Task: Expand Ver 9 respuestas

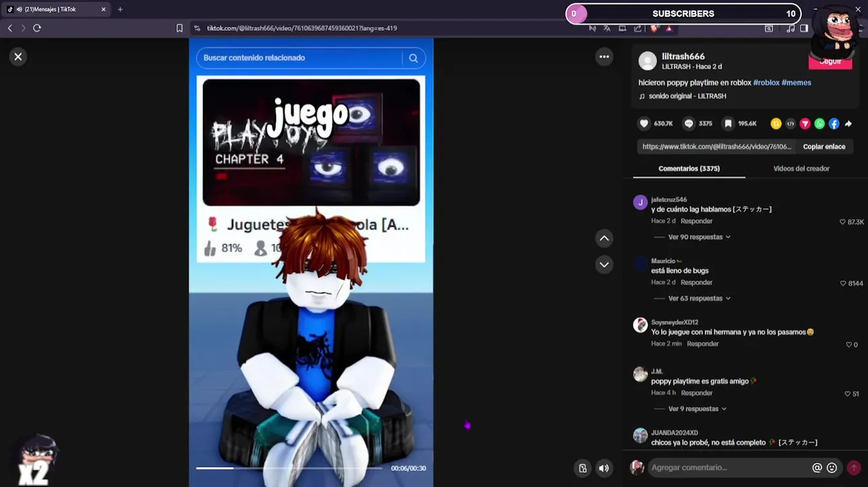Action: 697,409
